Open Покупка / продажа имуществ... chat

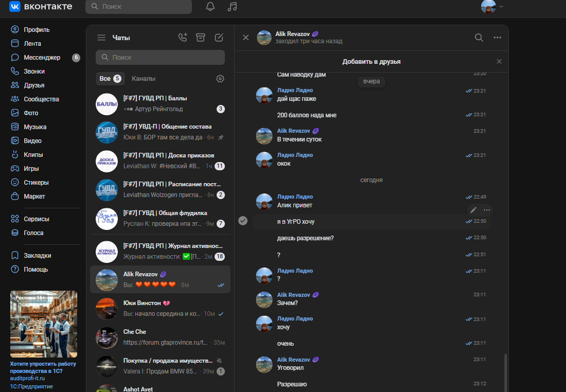point(160,366)
